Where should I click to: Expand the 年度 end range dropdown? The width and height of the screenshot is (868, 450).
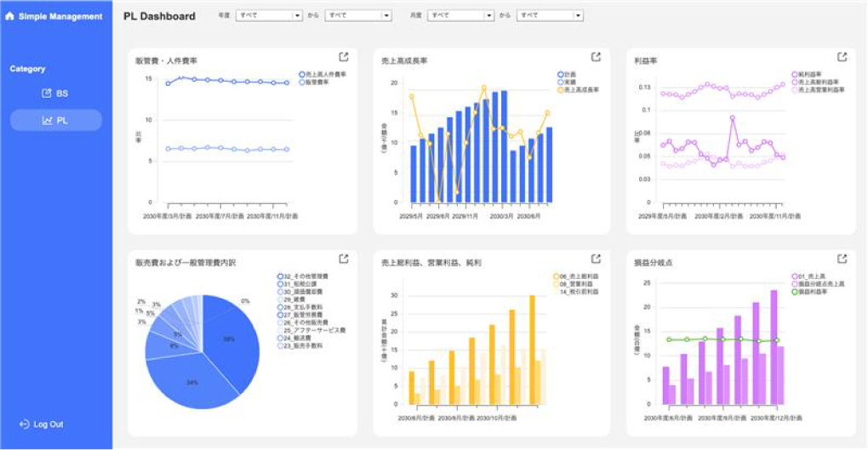358,15
